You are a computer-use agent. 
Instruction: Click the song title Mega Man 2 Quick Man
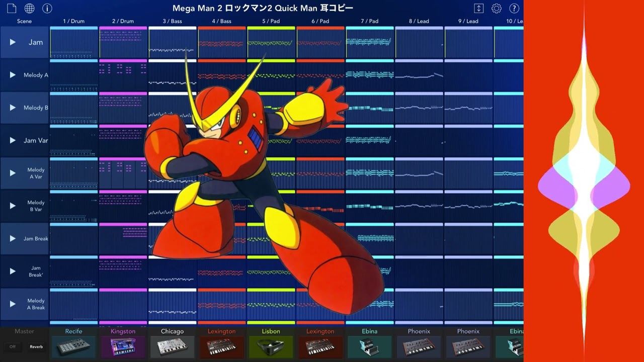(263, 8)
